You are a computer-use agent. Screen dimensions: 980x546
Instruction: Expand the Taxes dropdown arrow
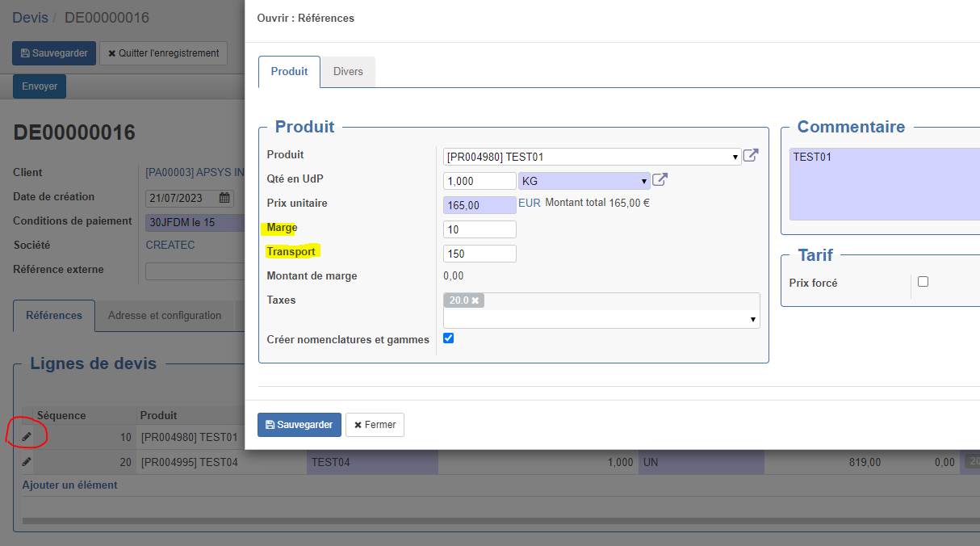tap(753, 320)
